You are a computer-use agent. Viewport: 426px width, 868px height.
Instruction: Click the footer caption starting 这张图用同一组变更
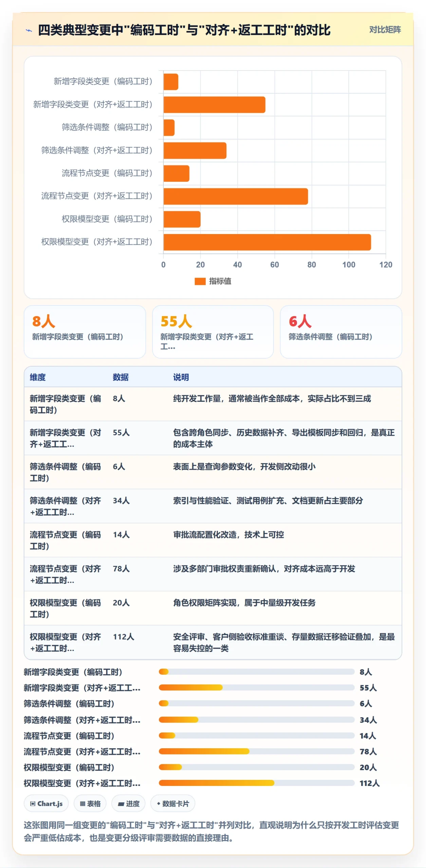211,831
